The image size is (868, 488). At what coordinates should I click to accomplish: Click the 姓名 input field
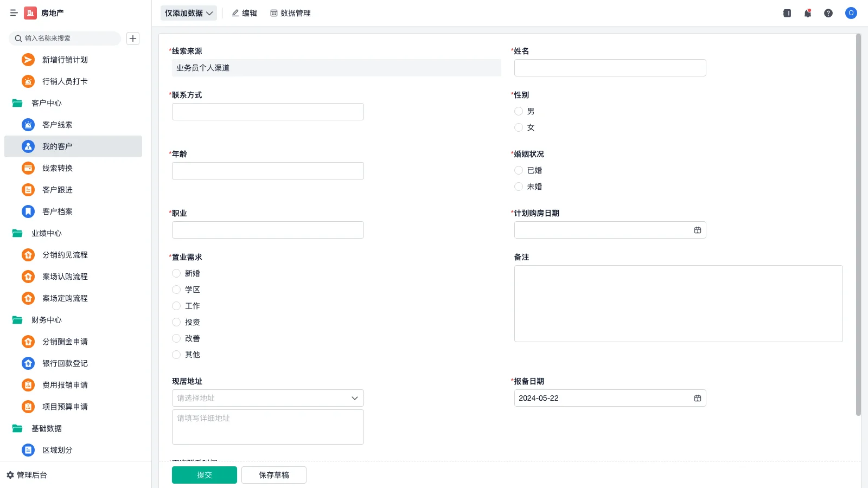click(610, 67)
